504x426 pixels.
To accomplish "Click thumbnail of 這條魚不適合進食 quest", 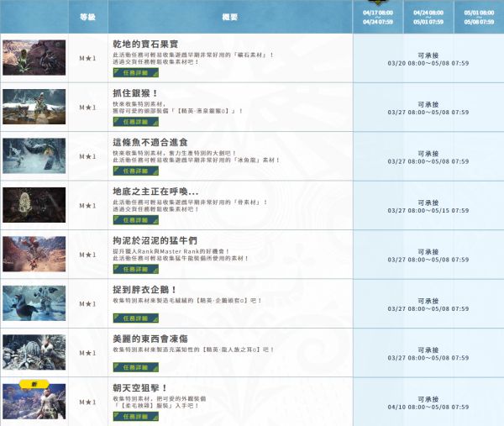I will (x=34, y=156).
